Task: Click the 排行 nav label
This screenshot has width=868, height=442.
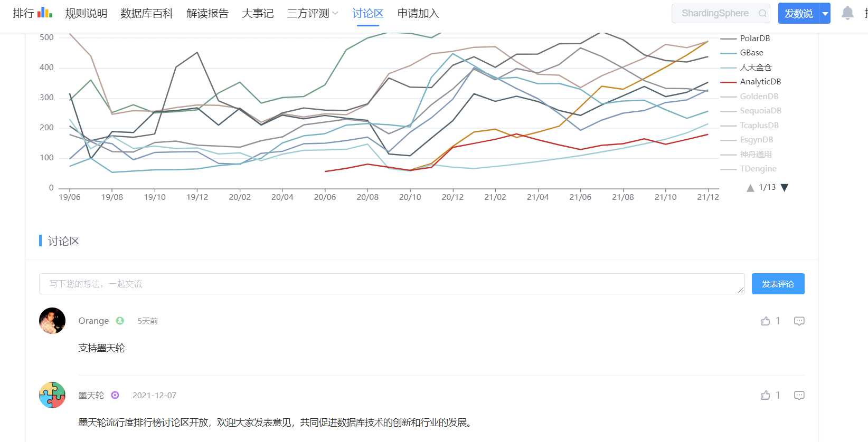Action: tap(23, 13)
